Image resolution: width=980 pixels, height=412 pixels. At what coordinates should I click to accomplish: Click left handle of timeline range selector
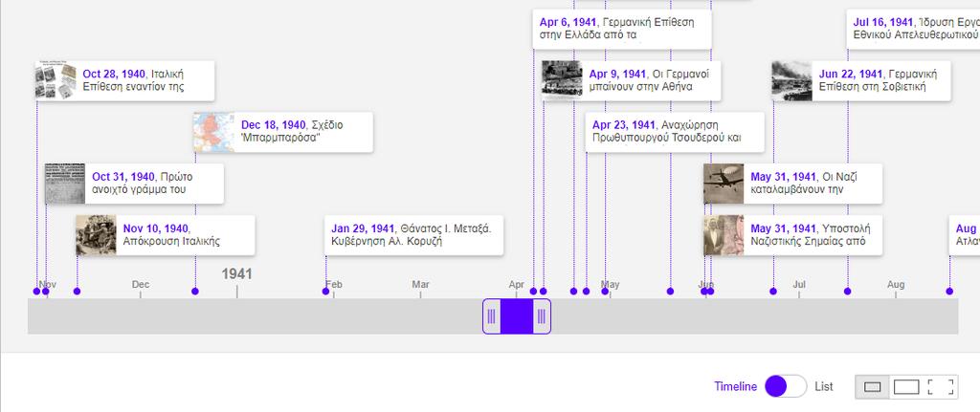click(x=491, y=316)
